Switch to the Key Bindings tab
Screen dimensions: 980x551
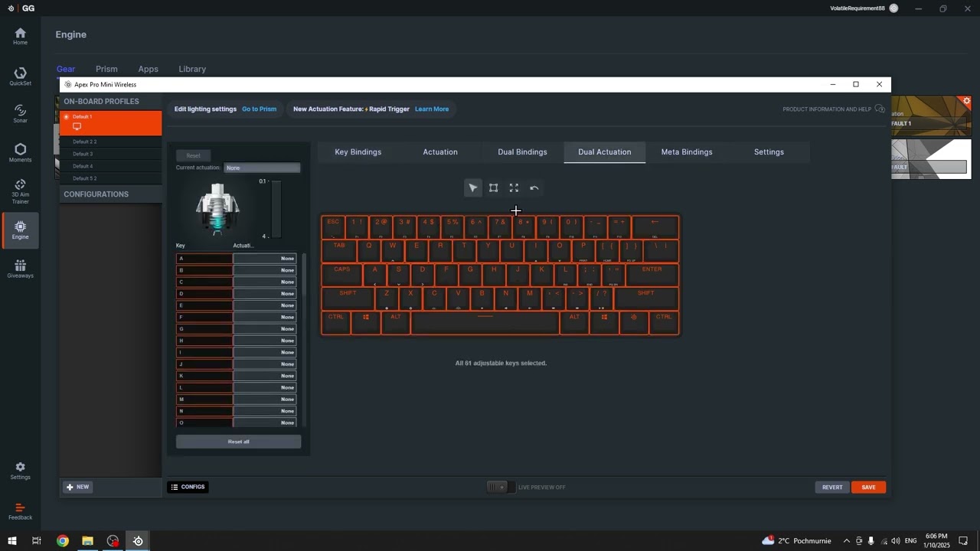click(358, 152)
